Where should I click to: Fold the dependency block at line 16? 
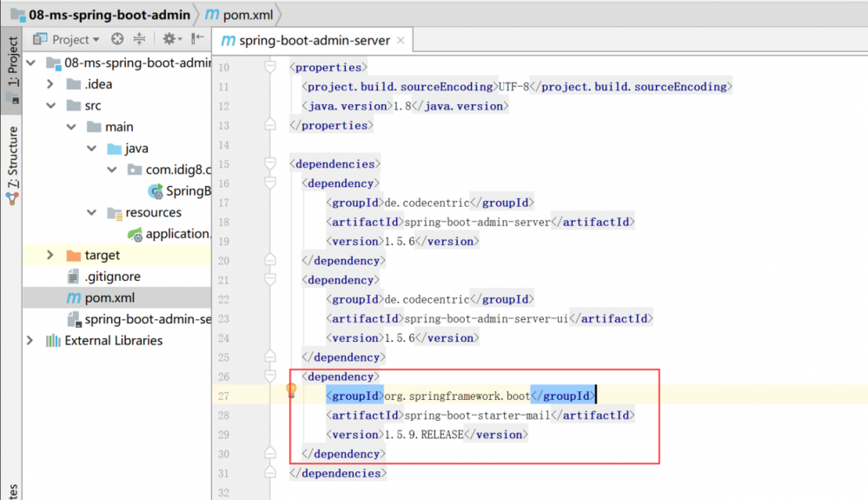[x=270, y=183]
